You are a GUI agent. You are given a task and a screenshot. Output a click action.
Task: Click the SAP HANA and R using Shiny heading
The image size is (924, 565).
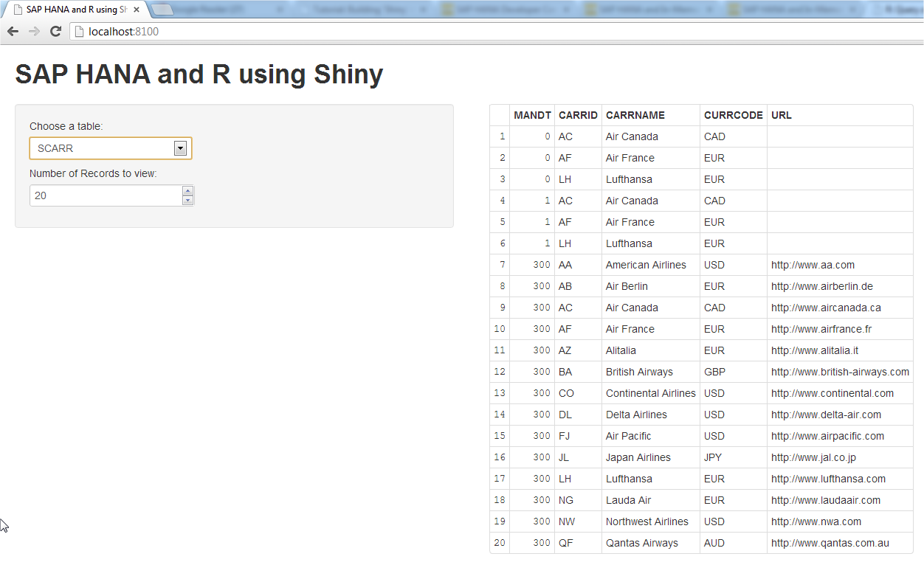point(199,74)
